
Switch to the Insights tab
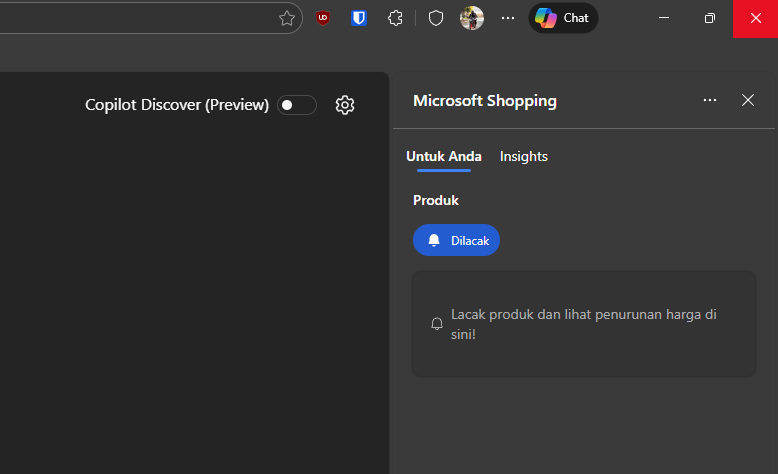[523, 156]
